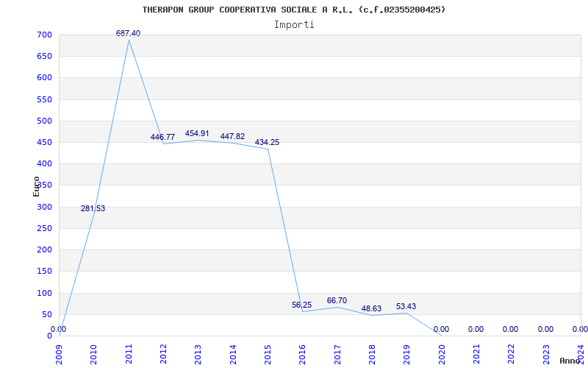The image size is (588, 368).
Task: Click the x-axis year 2011
Action: [129, 355]
